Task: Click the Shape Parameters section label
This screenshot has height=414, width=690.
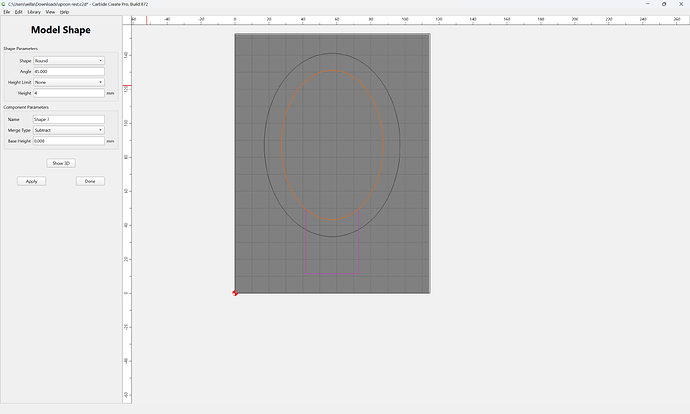Action: pyautogui.click(x=20, y=48)
